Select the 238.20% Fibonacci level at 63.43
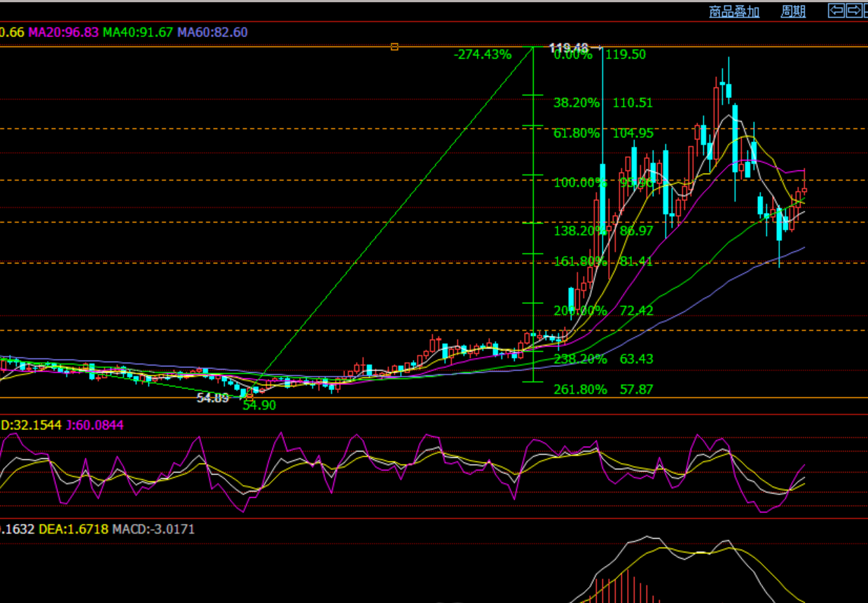Image resolution: width=868 pixels, height=603 pixels. (x=602, y=359)
